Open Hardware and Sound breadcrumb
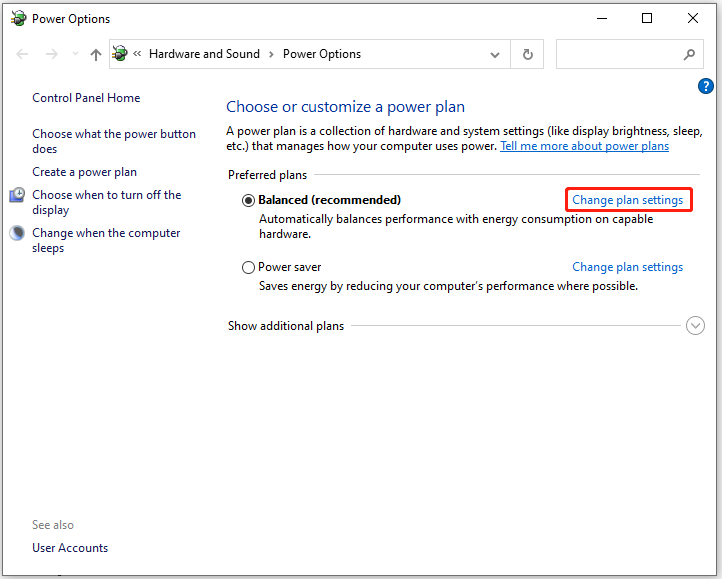Viewport: 722px width, 579px height. (204, 54)
